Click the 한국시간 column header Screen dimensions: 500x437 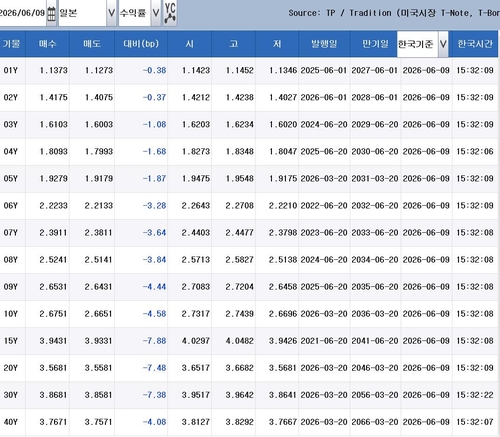click(475, 44)
